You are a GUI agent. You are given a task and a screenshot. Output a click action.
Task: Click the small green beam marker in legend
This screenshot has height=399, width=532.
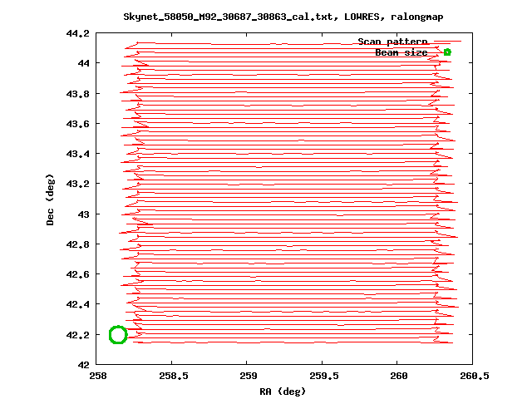pos(447,52)
